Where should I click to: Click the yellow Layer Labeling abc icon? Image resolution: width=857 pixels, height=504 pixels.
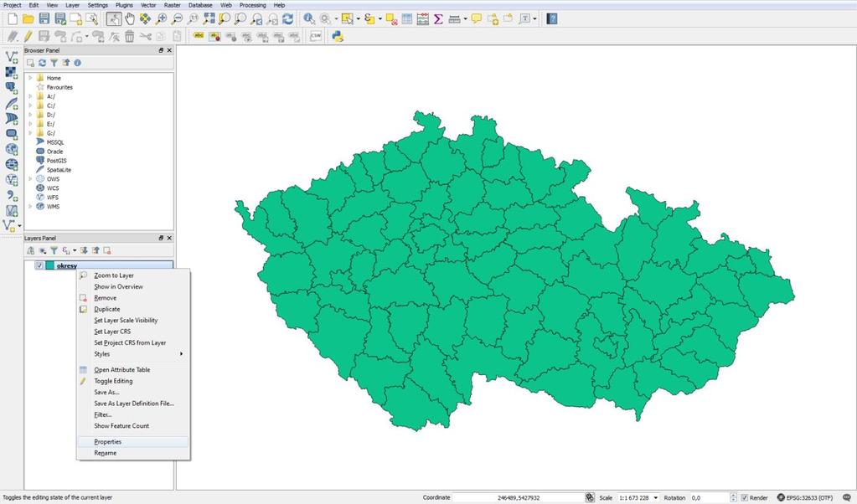tap(199, 37)
